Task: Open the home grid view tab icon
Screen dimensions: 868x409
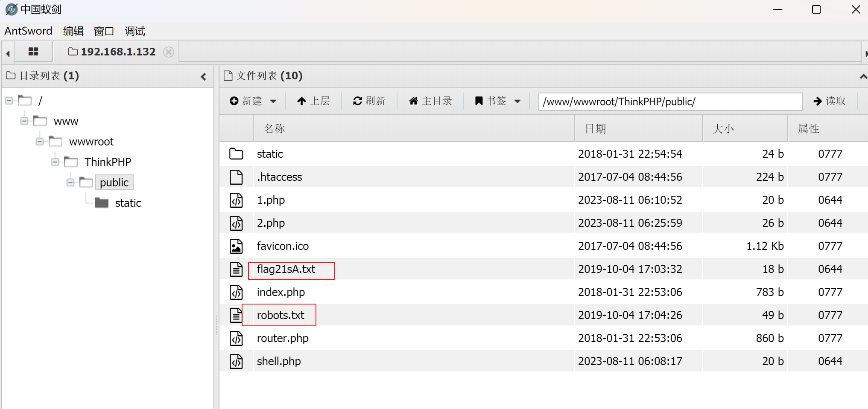Action: (x=33, y=52)
